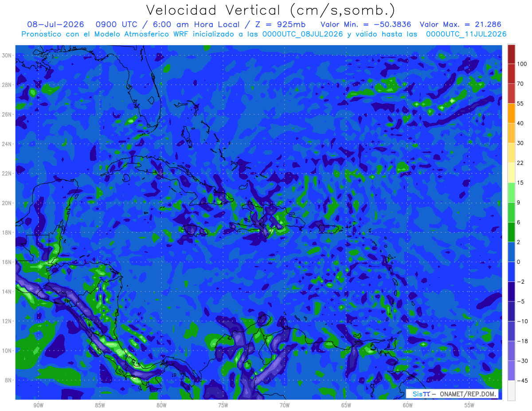
Task: Click the '70W' longitude label
Action: pyautogui.click(x=285, y=405)
